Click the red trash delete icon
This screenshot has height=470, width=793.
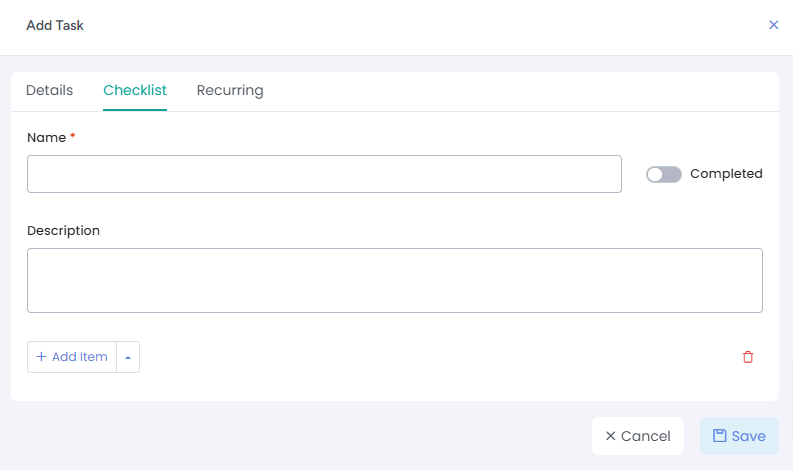point(748,357)
